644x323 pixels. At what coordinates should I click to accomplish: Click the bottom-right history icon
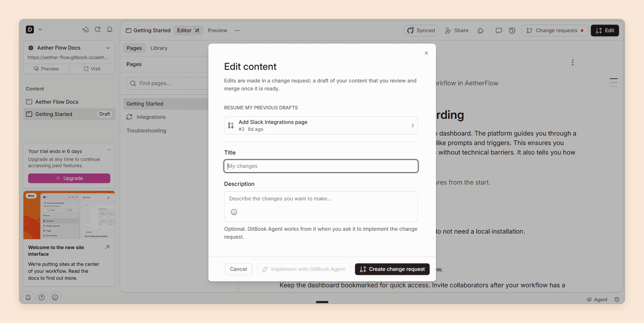point(617,300)
